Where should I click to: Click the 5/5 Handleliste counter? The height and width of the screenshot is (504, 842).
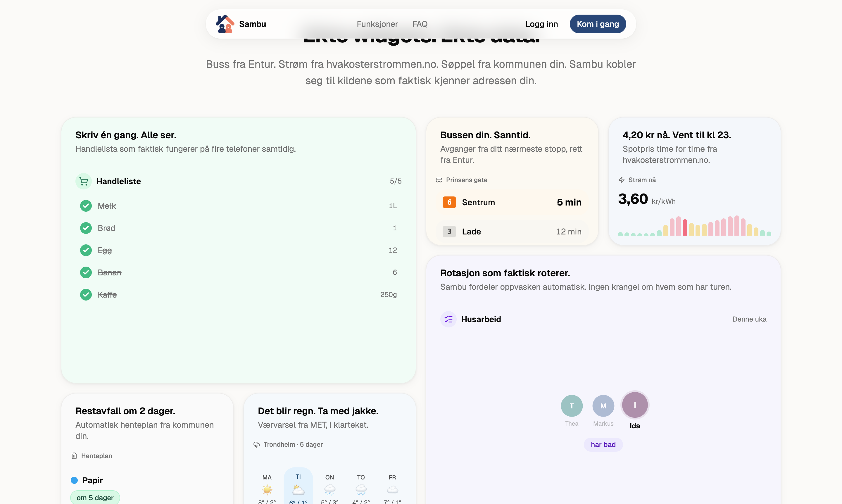(x=396, y=181)
